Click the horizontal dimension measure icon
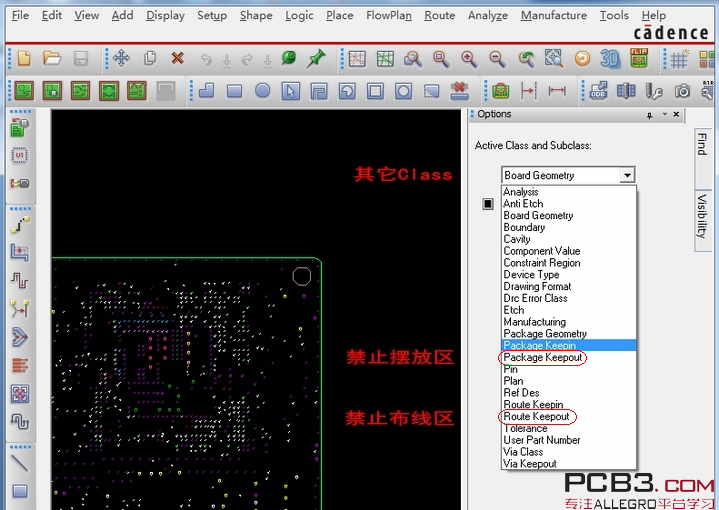Image resolution: width=719 pixels, height=510 pixels. pos(557,91)
